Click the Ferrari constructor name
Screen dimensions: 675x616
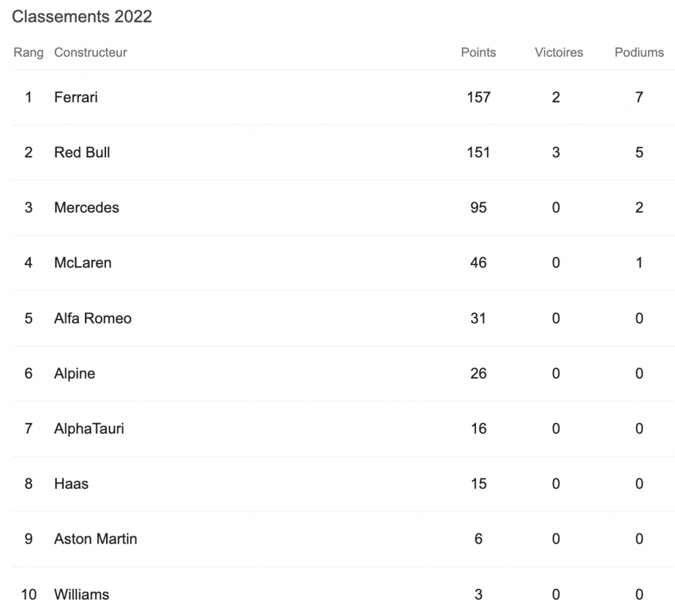[x=76, y=98]
